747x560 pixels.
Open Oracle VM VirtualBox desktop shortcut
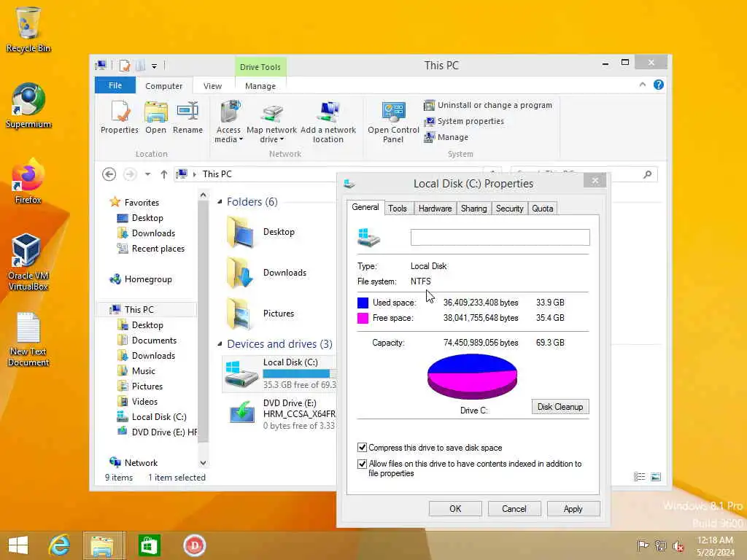click(28, 262)
